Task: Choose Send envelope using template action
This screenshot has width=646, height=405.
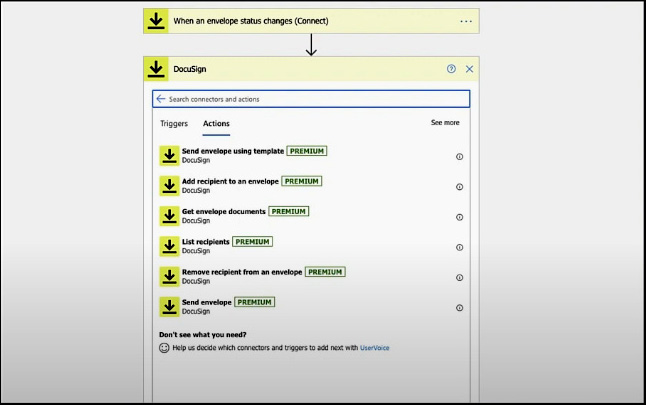Action: pos(233,151)
